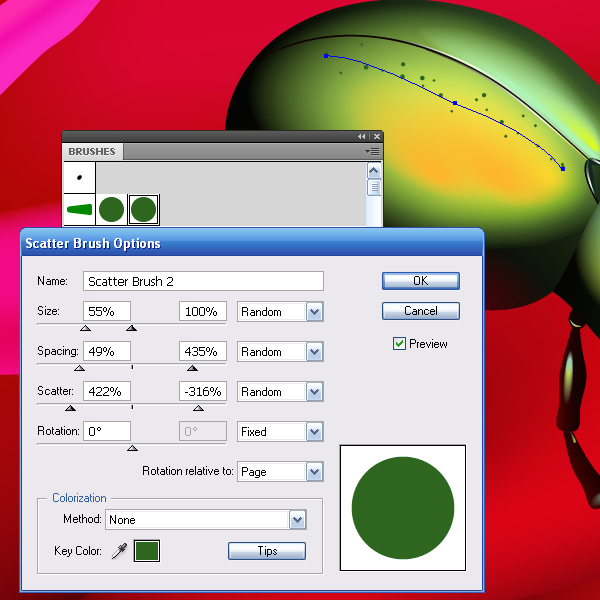Image resolution: width=600 pixels, height=600 pixels.
Task: Open the Rotation relative to dropdown
Action: pos(280,471)
